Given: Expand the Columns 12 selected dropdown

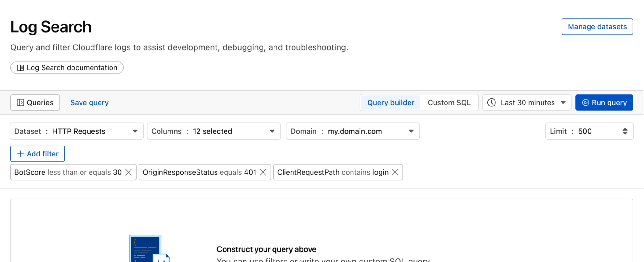Looking at the screenshot, I should (x=214, y=131).
